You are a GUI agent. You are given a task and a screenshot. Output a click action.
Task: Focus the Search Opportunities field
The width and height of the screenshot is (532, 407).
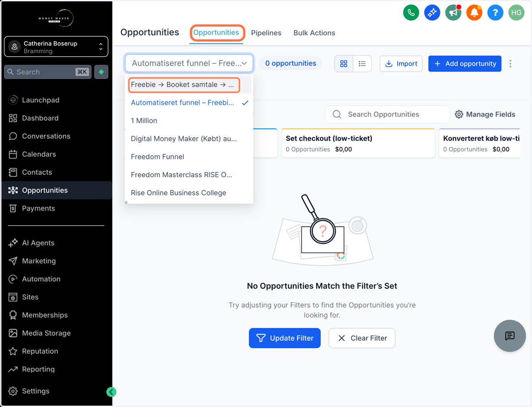[388, 114]
